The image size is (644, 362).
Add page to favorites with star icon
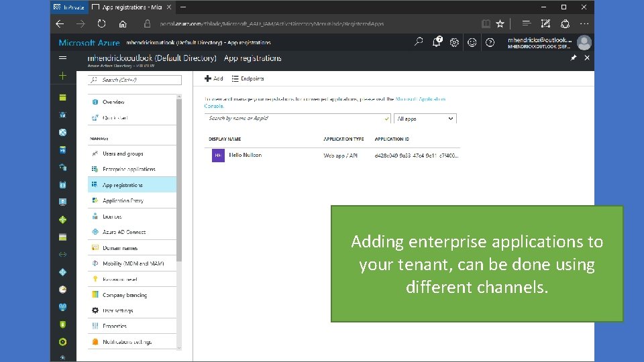(x=500, y=24)
